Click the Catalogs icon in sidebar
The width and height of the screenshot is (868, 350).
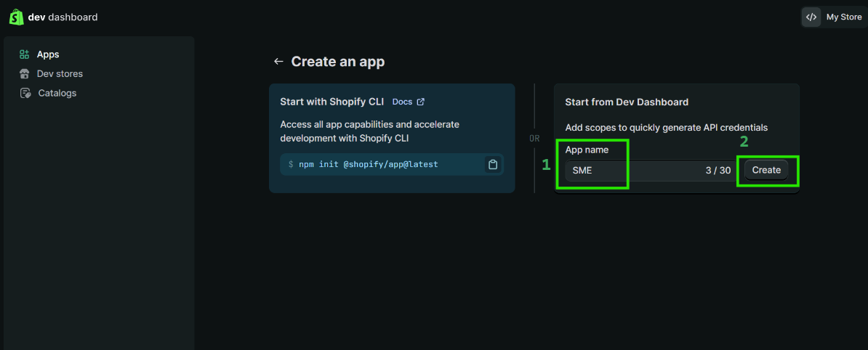(x=25, y=93)
